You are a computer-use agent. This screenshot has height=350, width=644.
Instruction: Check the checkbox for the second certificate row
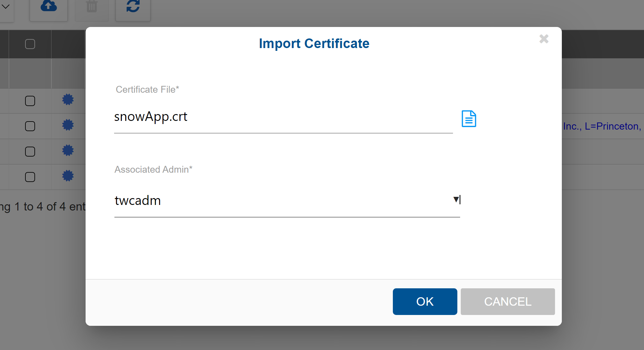click(x=30, y=126)
